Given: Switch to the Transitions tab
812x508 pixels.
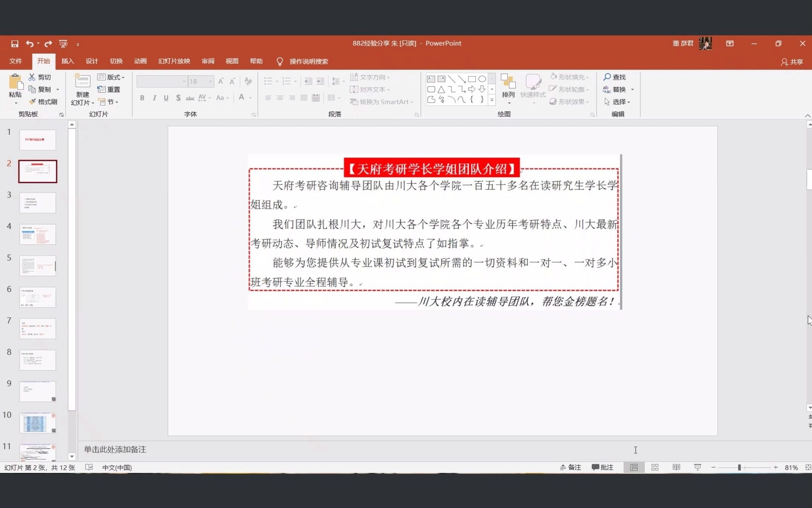Looking at the screenshot, I should (116, 61).
